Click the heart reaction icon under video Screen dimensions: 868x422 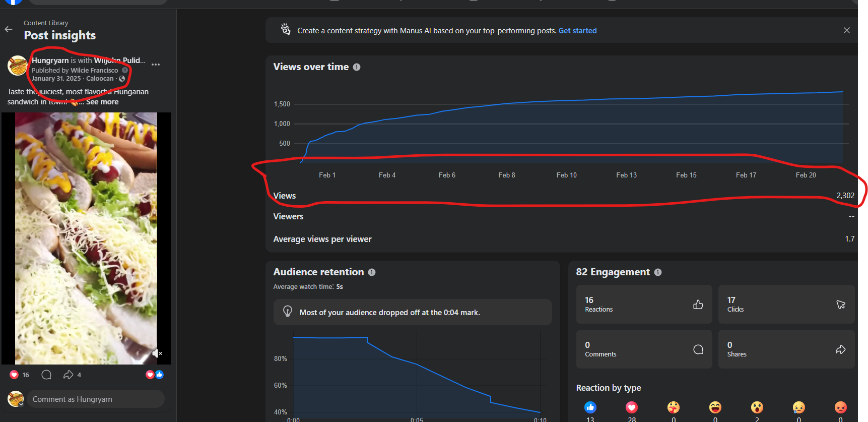[14, 375]
